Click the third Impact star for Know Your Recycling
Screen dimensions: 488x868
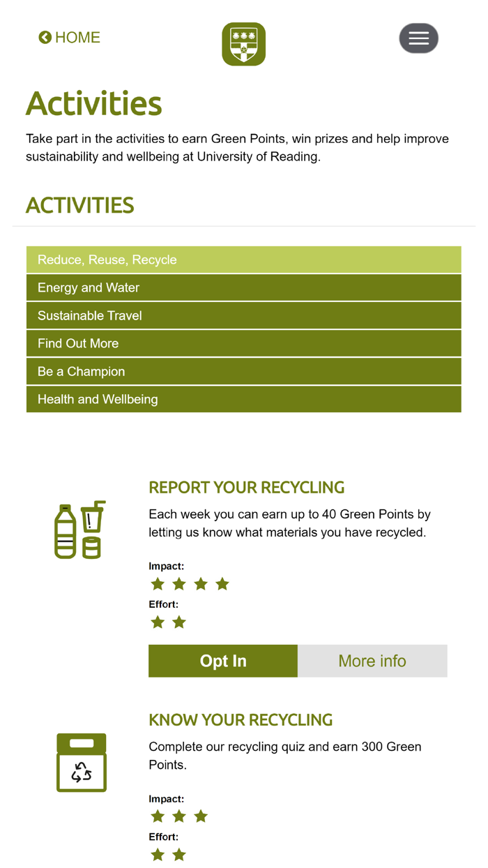tap(201, 816)
